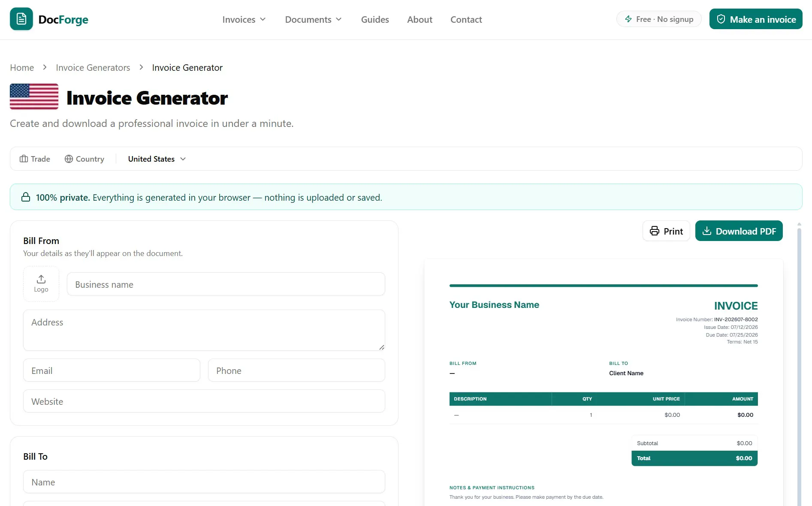Image resolution: width=812 pixels, height=506 pixels.
Task: Open the Contact page
Action: click(x=466, y=19)
